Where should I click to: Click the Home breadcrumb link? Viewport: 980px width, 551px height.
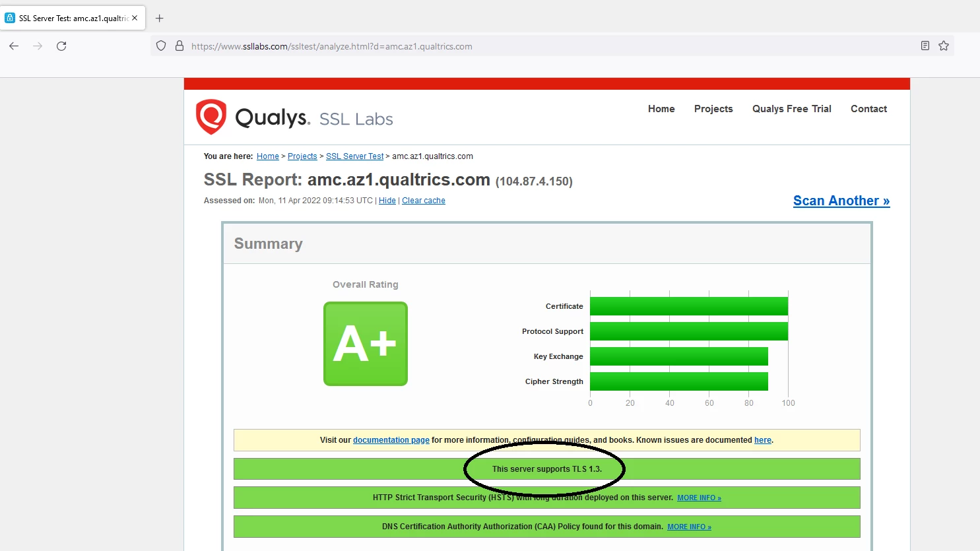click(268, 156)
